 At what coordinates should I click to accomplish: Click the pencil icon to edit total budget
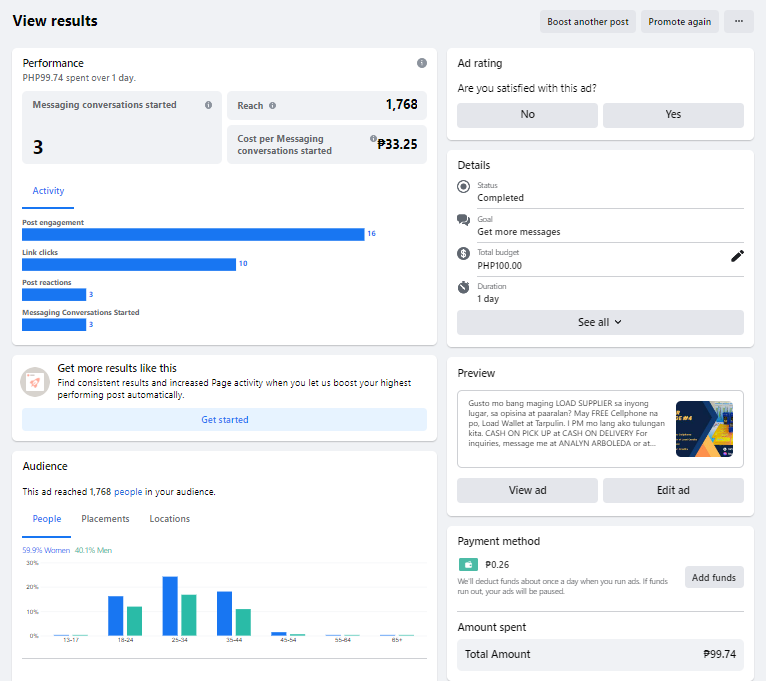click(x=737, y=256)
